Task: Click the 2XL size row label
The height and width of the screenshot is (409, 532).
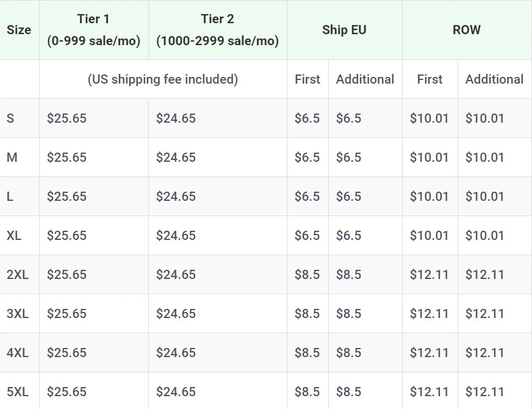Action: [x=18, y=275]
